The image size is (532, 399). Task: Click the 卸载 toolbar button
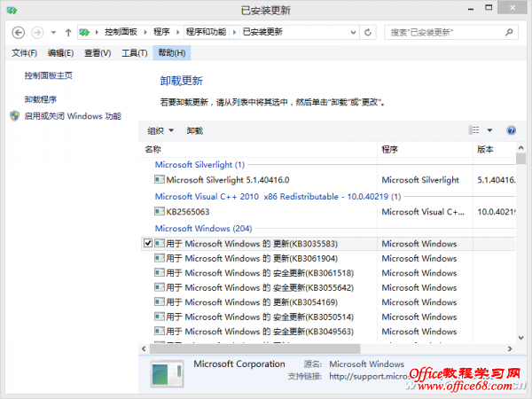pyautogui.click(x=195, y=130)
